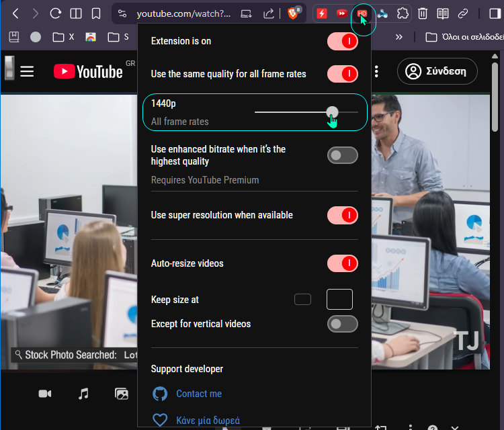
Task: Open the browser extensions puzzle icon
Action: (x=403, y=13)
